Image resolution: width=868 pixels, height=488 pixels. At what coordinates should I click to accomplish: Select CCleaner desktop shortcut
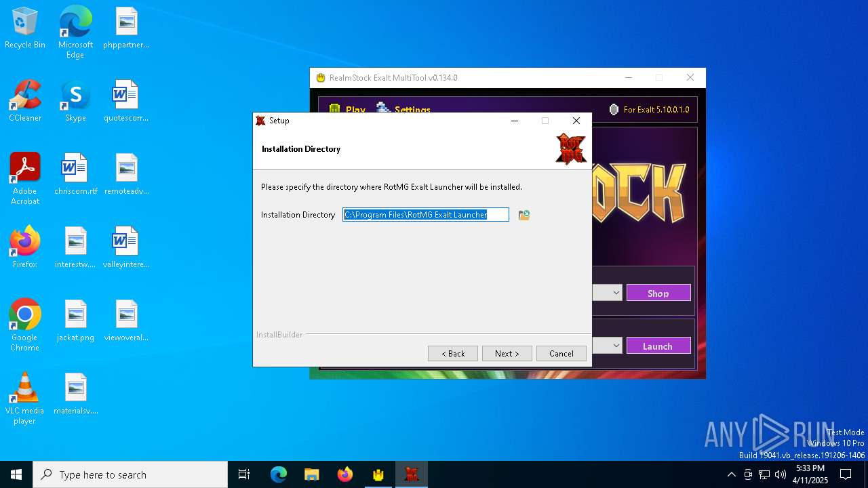click(x=25, y=101)
